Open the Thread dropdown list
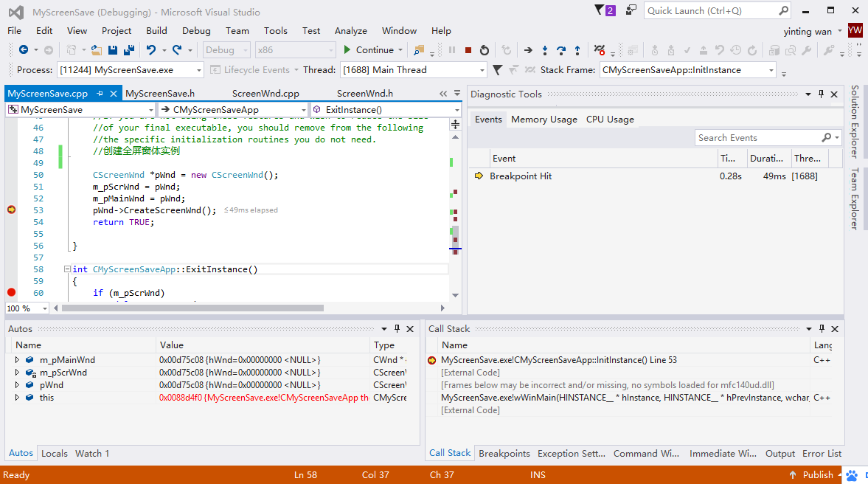This screenshot has height=484, width=868. pyautogui.click(x=482, y=70)
